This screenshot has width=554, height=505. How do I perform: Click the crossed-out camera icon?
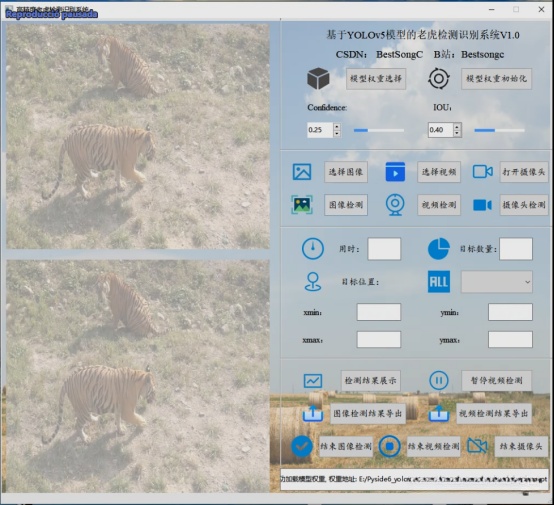477,446
